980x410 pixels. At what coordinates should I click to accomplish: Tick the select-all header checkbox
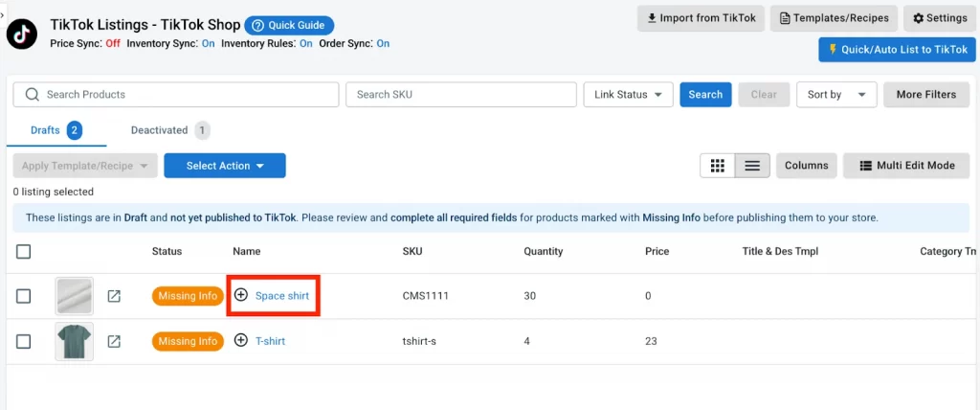(x=23, y=252)
